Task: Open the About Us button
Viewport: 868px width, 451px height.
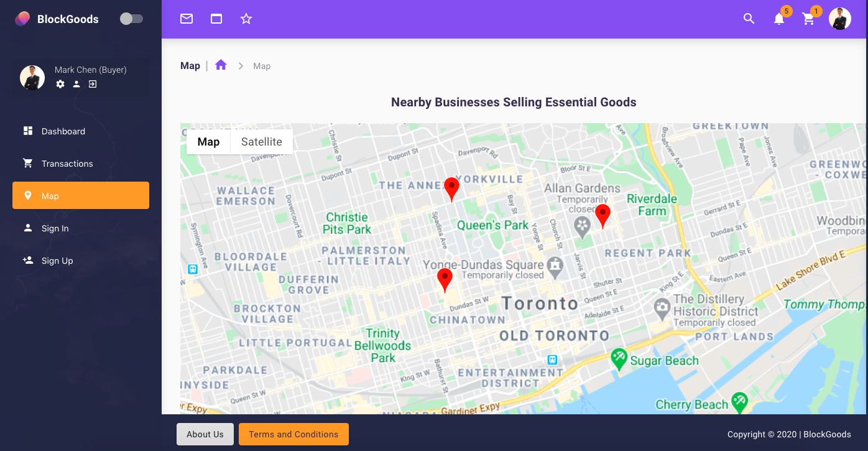Action: point(205,434)
